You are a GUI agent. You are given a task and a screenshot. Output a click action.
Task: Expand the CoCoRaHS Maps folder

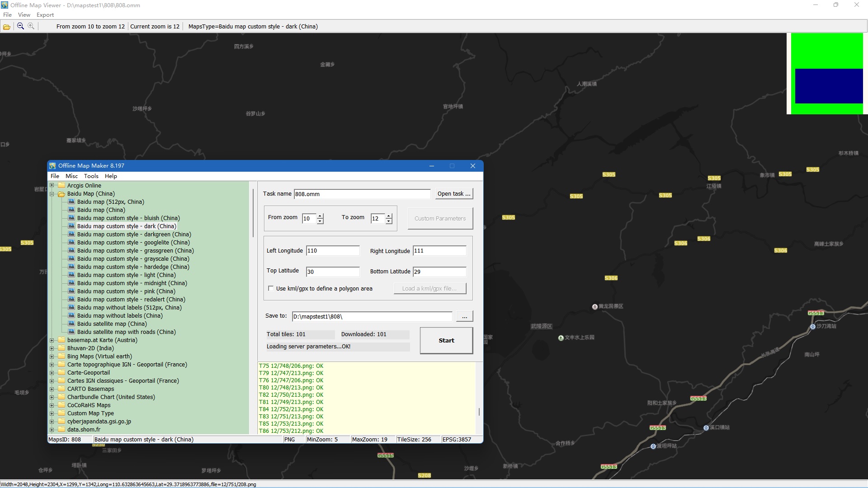coord(52,405)
